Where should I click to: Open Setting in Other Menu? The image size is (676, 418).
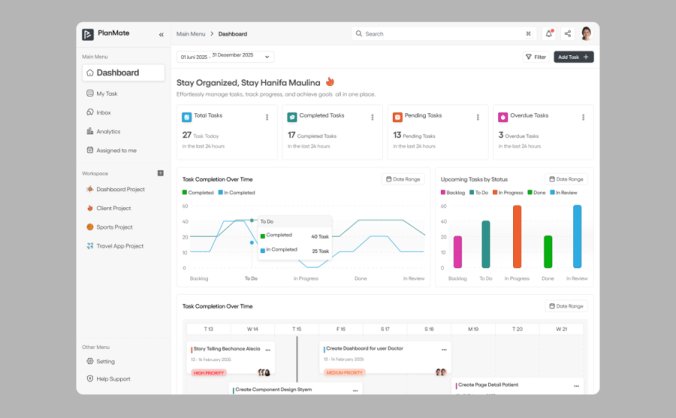pyautogui.click(x=105, y=361)
